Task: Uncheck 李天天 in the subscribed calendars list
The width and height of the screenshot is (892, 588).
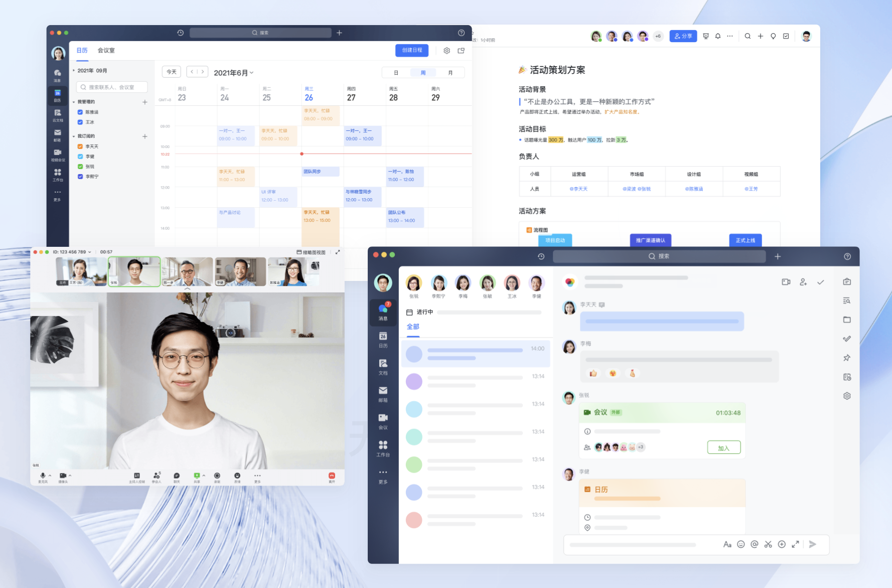Action: pyautogui.click(x=80, y=146)
